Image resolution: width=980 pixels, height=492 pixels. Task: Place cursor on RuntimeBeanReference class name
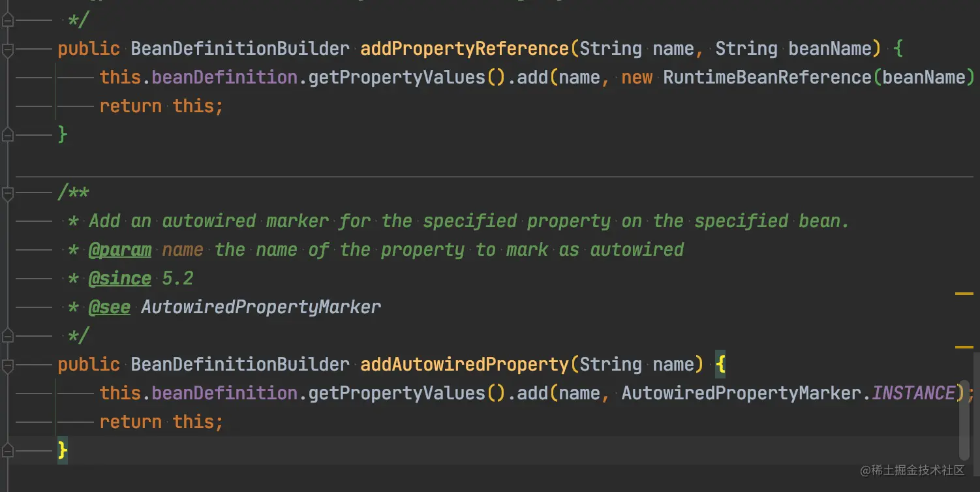(767, 78)
